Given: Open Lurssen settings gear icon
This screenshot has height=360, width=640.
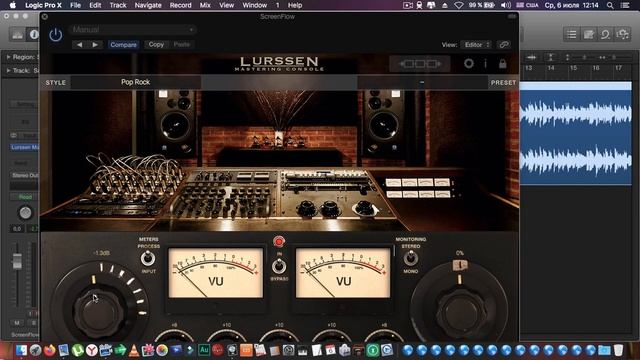Looking at the screenshot, I should coord(469,64).
